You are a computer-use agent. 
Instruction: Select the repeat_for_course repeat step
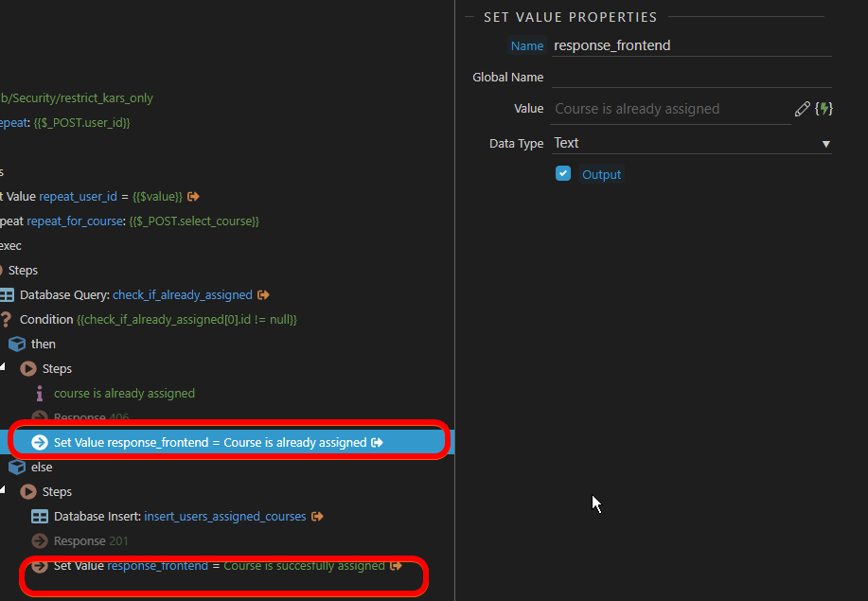pos(130,221)
